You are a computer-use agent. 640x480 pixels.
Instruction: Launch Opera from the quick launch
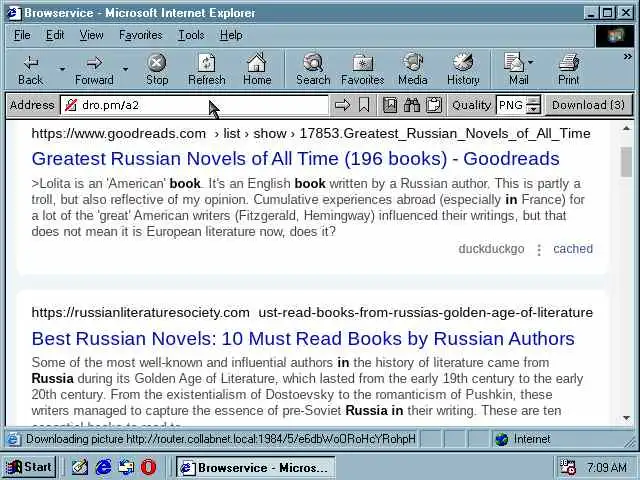[x=148, y=467]
